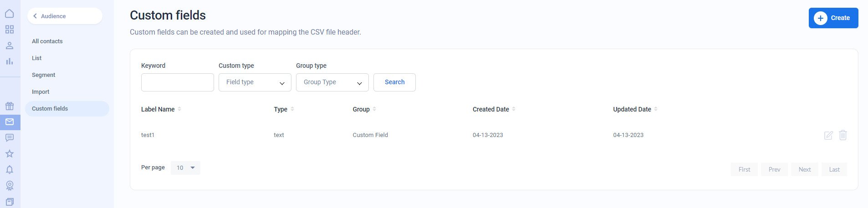This screenshot has width=868, height=208.
Task: Expand the Field type dropdown
Action: (x=255, y=82)
